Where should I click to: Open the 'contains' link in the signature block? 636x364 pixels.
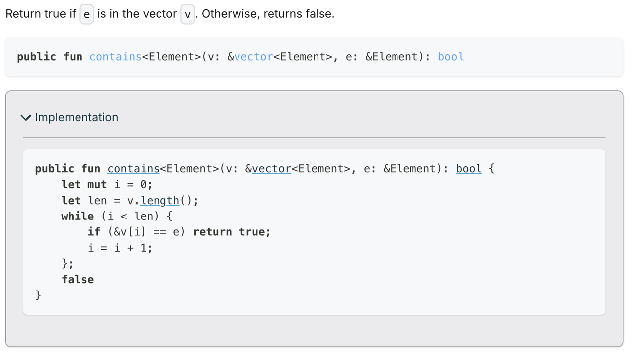pos(116,57)
